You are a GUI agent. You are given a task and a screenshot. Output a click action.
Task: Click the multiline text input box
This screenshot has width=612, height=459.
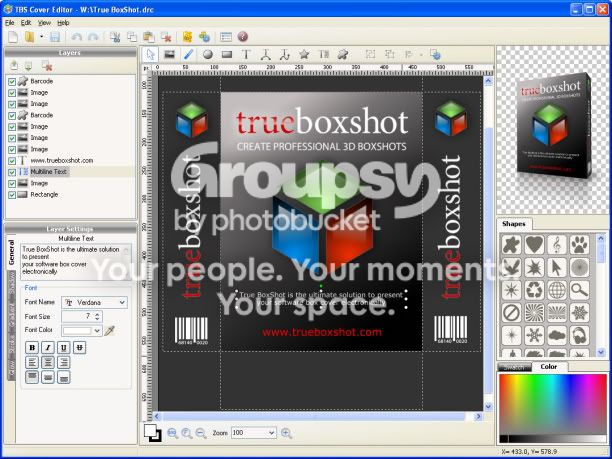point(76,262)
